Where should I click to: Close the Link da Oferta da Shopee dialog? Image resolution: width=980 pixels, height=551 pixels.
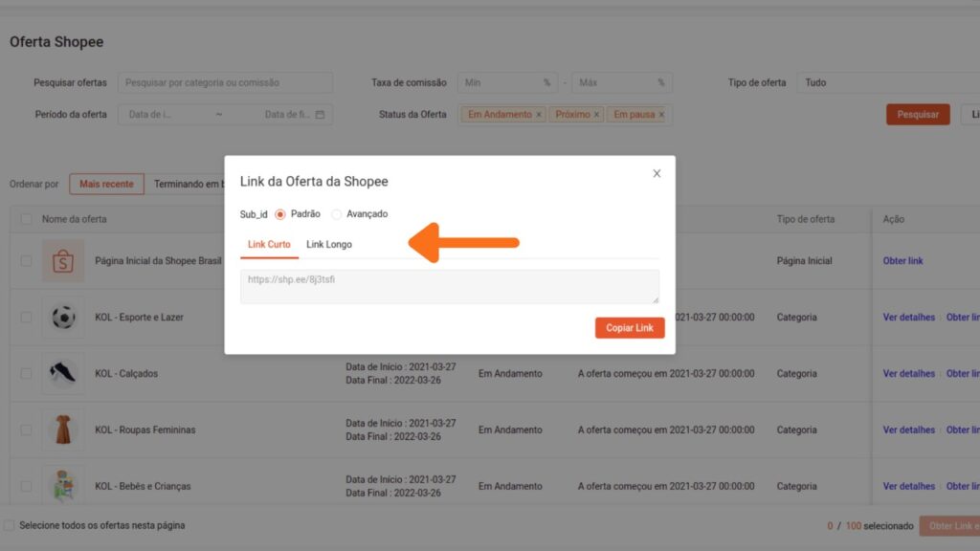pyautogui.click(x=657, y=174)
